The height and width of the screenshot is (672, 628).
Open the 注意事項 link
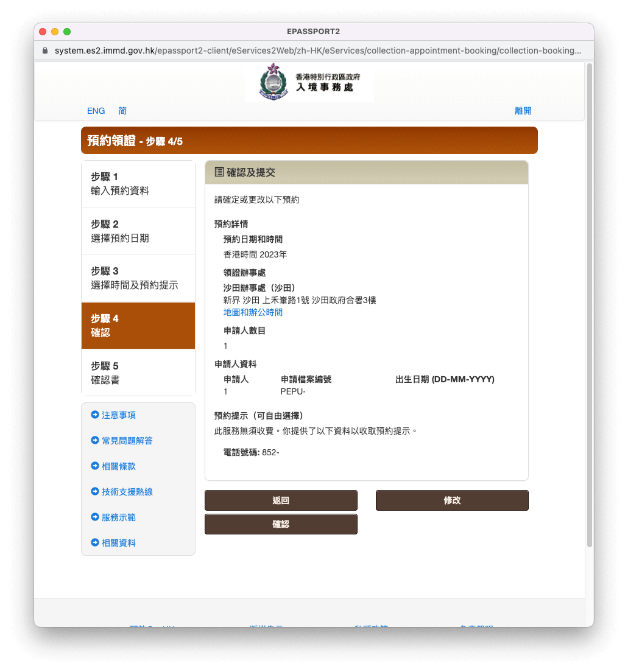[119, 415]
